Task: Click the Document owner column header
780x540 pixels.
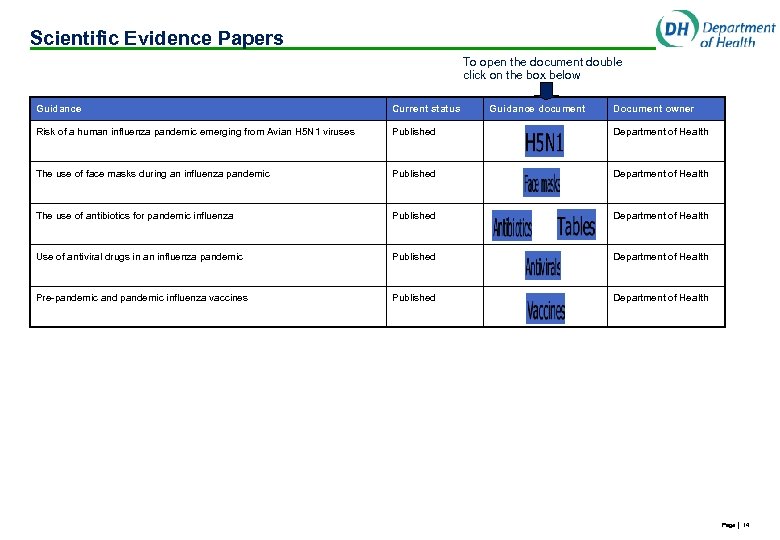Action: pyautogui.click(x=653, y=108)
